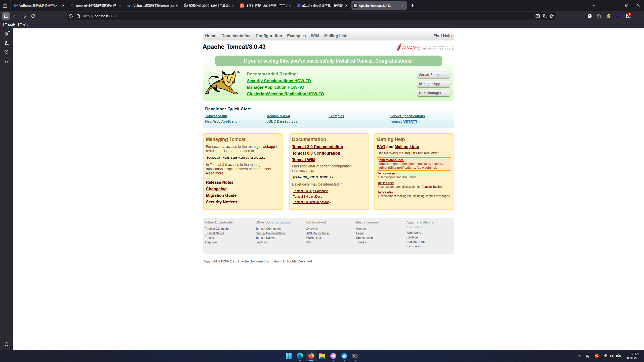Viewport: 644px width, 362px height.
Task: Click the tracking protection shield icon
Action: (x=71, y=16)
